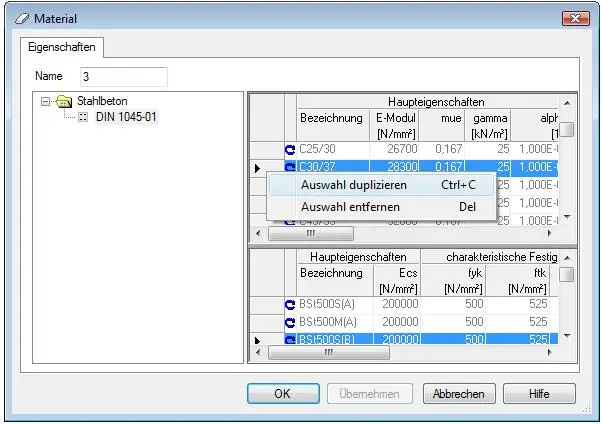Confirm with the OK button
Image resolution: width=602 pixels, height=424 pixels.
[283, 394]
